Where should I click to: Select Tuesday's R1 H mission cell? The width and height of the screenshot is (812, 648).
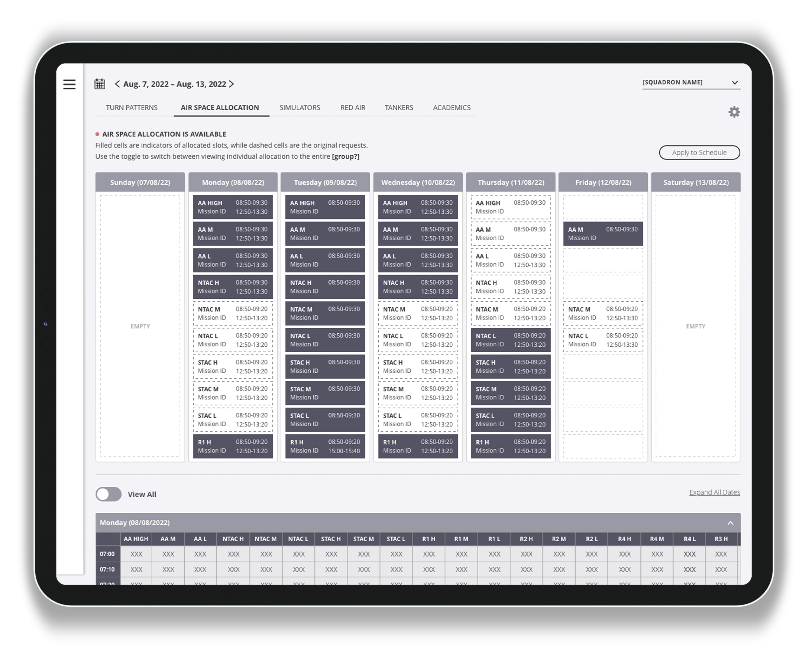coord(325,446)
